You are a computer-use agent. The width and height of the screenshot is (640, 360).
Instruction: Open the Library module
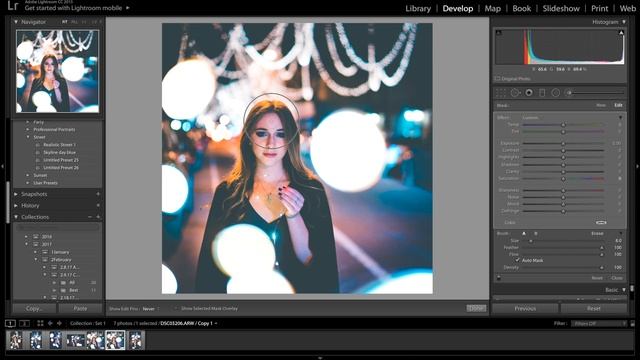tap(418, 9)
